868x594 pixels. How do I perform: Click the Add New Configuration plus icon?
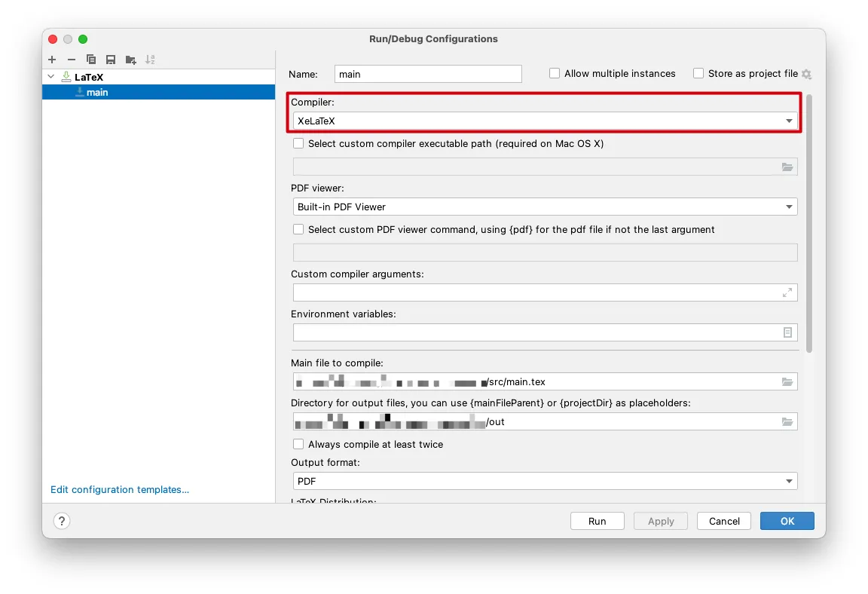[x=52, y=60]
